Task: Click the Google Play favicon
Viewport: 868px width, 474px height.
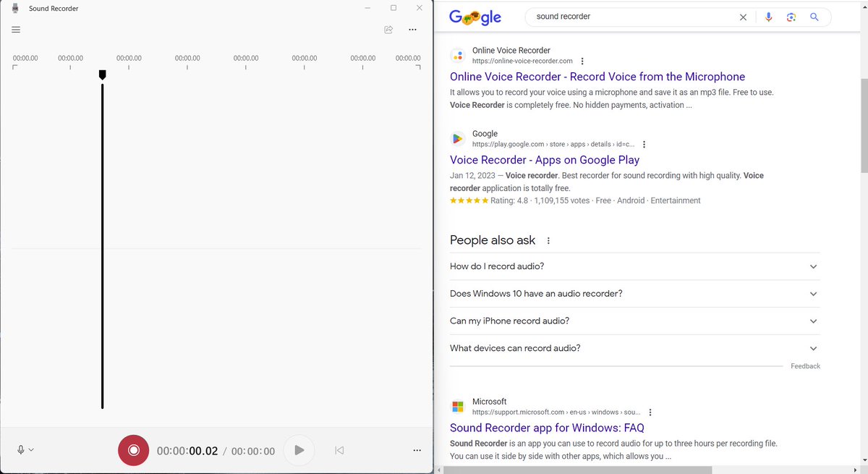Action: (x=457, y=138)
